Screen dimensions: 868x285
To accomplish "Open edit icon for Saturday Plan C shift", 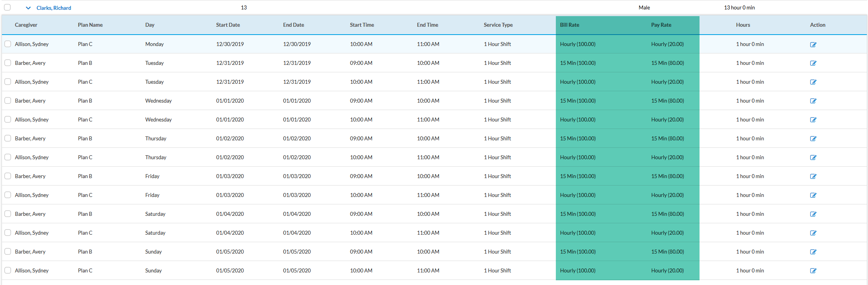I will click(813, 233).
